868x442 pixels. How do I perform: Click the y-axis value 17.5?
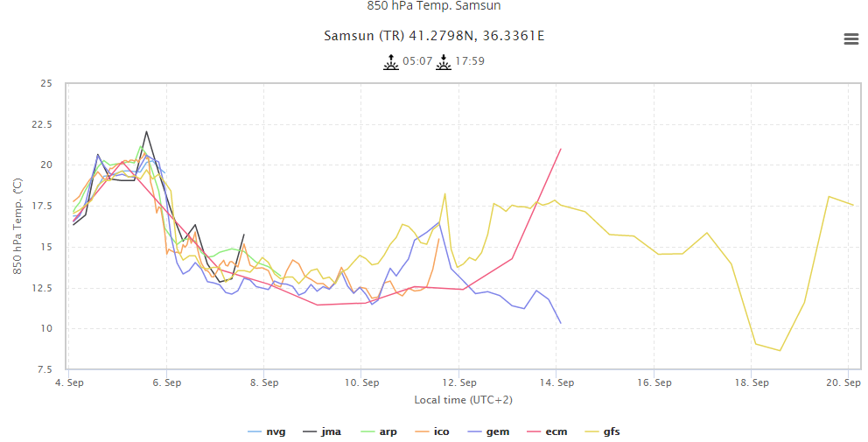pyautogui.click(x=42, y=206)
